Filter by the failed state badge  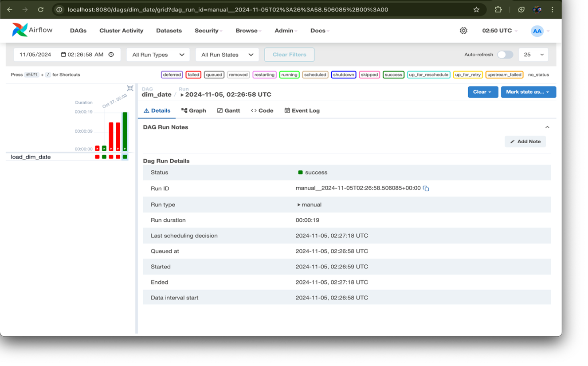click(193, 75)
